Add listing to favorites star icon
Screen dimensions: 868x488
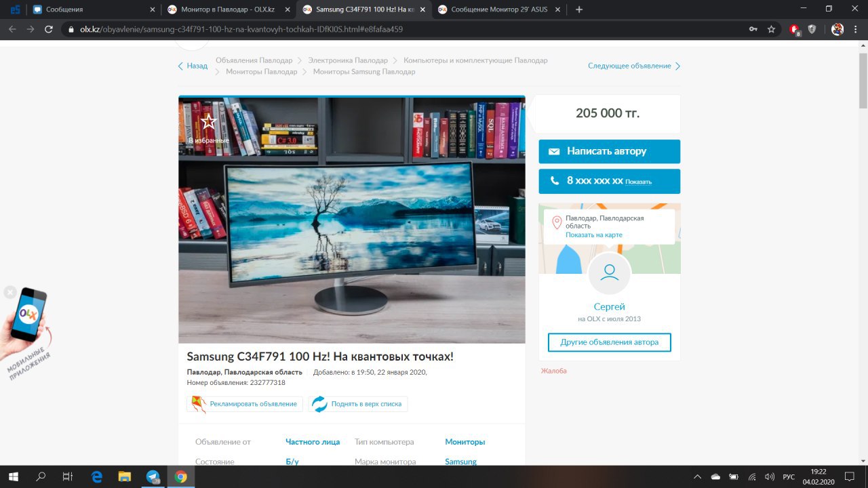click(209, 121)
